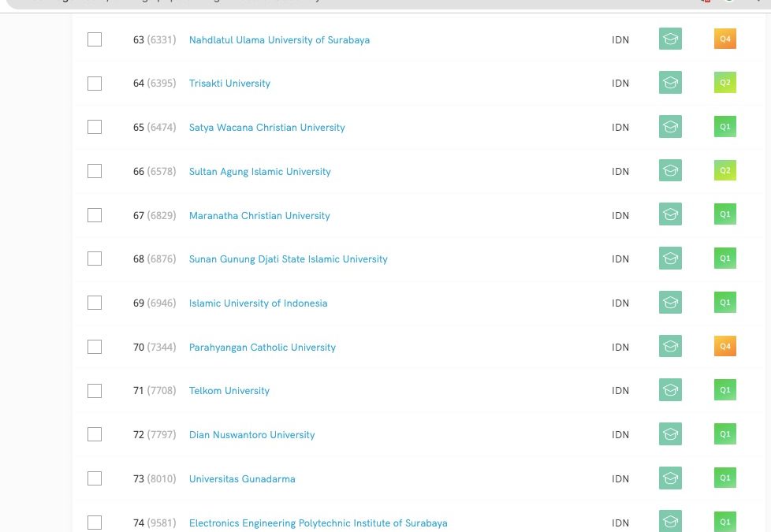Toggle the checkbox for Universitas Gunadarma
The height and width of the screenshot is (532, 771).
(95, 478)
